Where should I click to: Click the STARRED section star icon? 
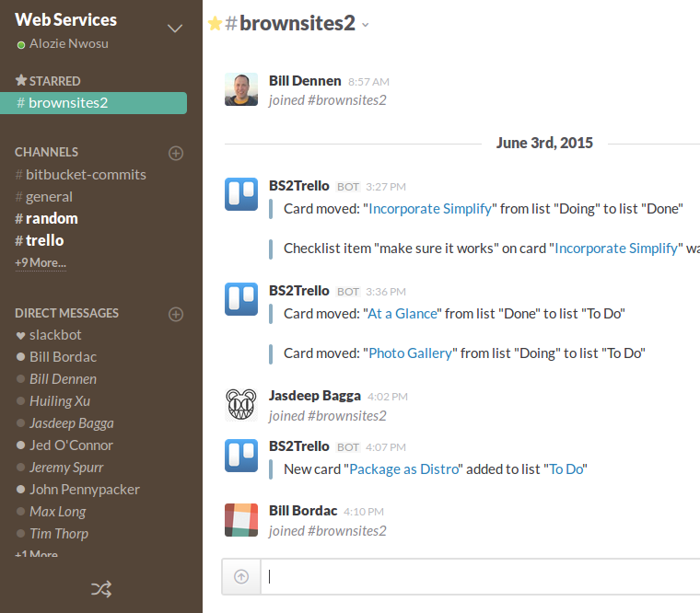[21, 80]
